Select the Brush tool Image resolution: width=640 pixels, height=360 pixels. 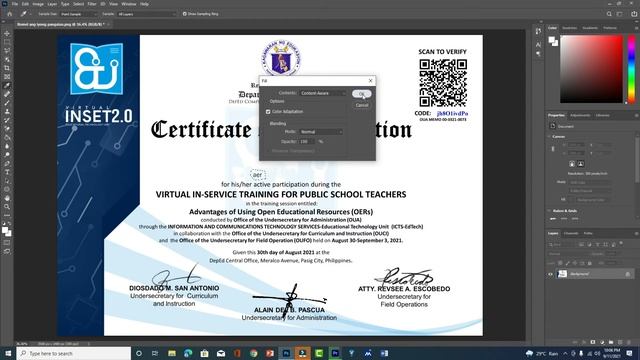click(x=7, y=103)
